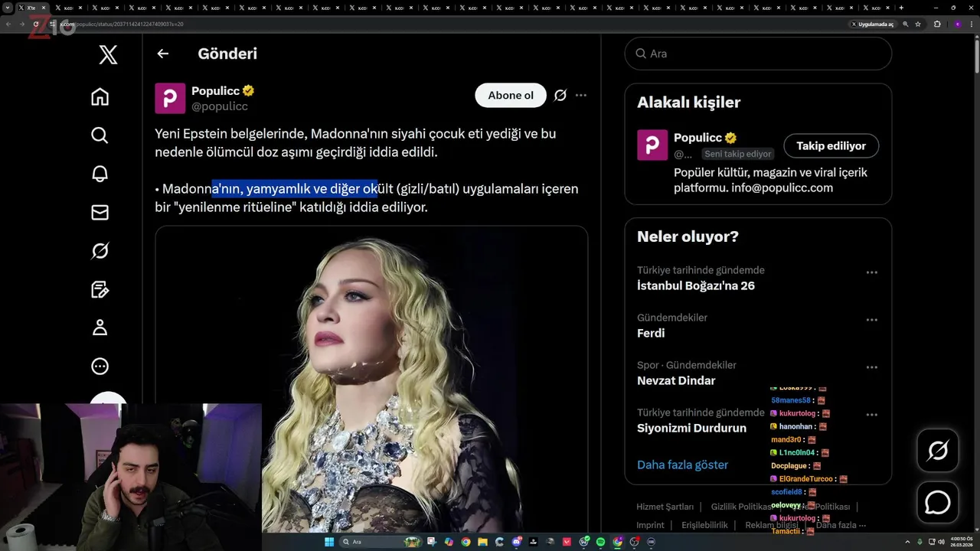Viewport: 980px width, 551px height.
Task: Click the address bar URL
Action: [x=122, y=24]
